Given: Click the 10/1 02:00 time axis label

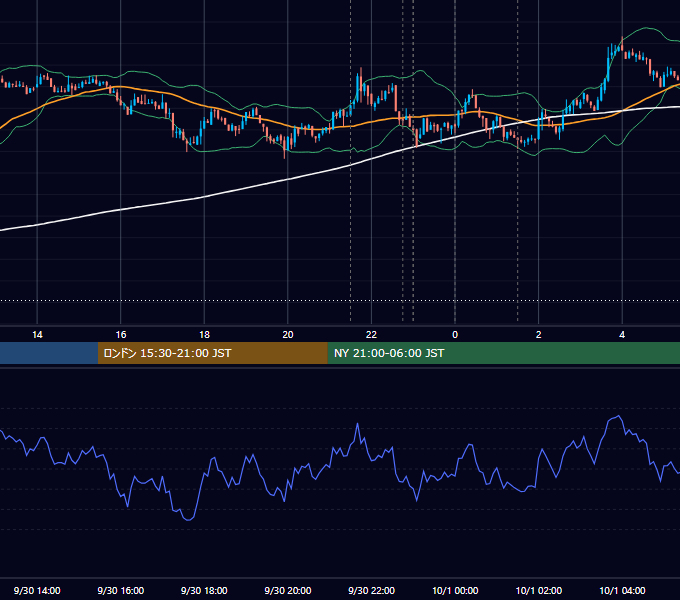Looking at the screenshot, I should (539, 590).
